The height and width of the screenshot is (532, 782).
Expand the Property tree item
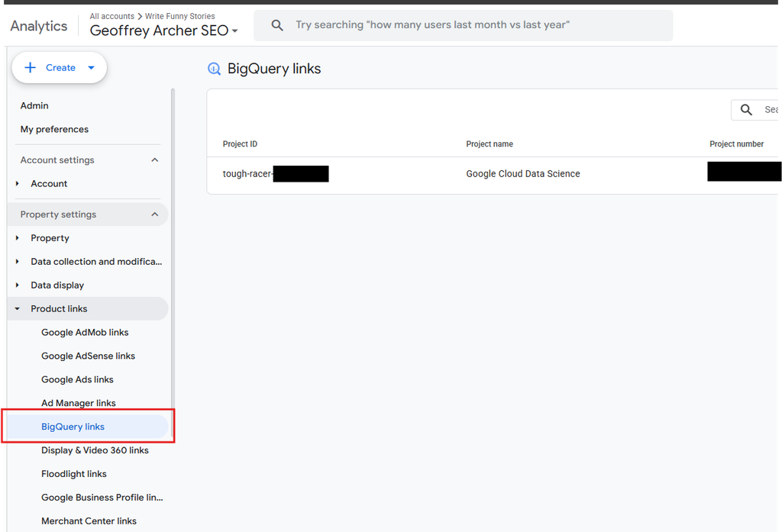(x=18, y=238)
